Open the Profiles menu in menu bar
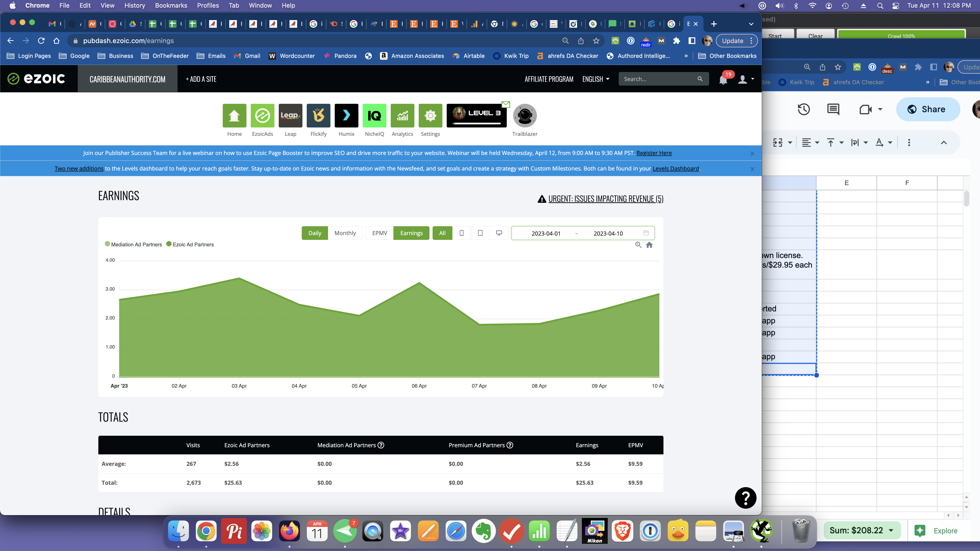This screenshot has height=551, width=980. [208, 5]
